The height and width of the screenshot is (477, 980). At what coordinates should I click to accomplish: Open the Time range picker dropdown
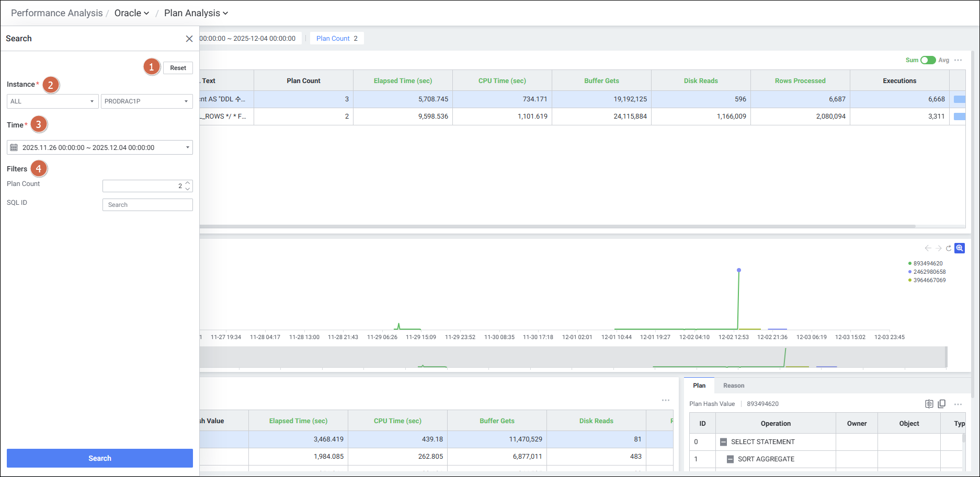pyautogui.click(x=99, y=147)
